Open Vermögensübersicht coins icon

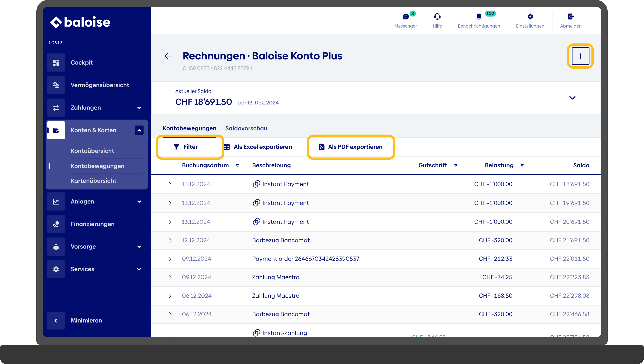coord(56,85)
